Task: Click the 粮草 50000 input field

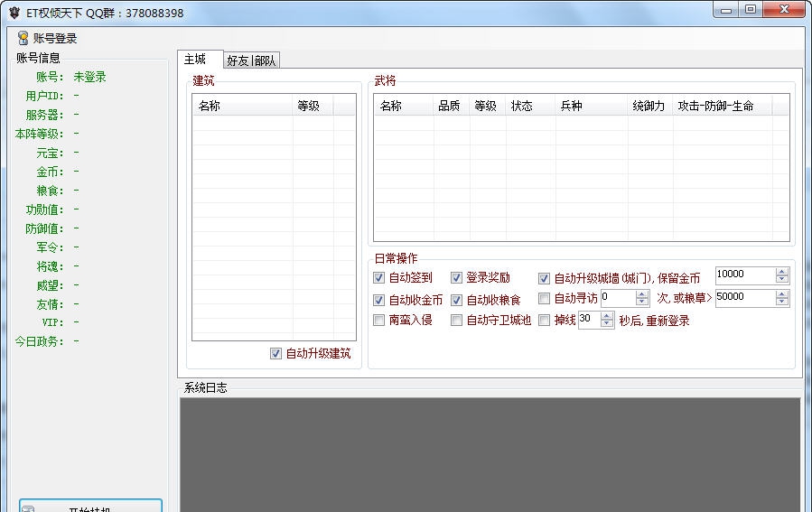Action: (x=745, y=298)
